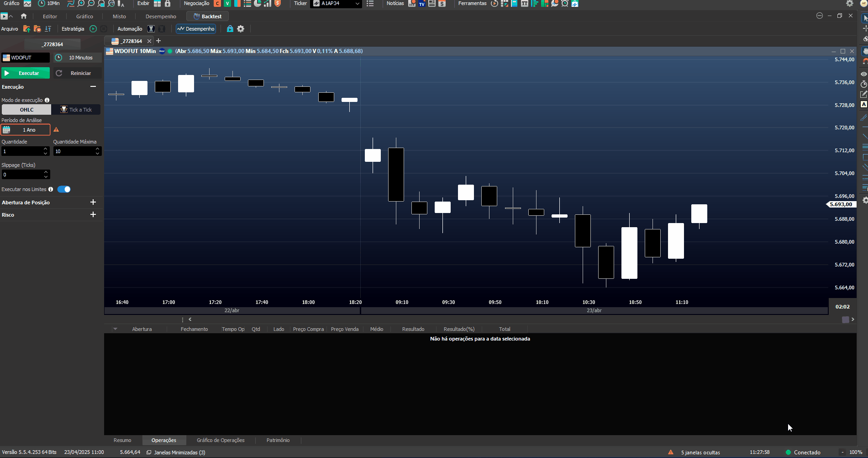Click the replay play icon in Ferramentas
The width and height of the screenshot is (868, 458).
(x=494, y=4)
